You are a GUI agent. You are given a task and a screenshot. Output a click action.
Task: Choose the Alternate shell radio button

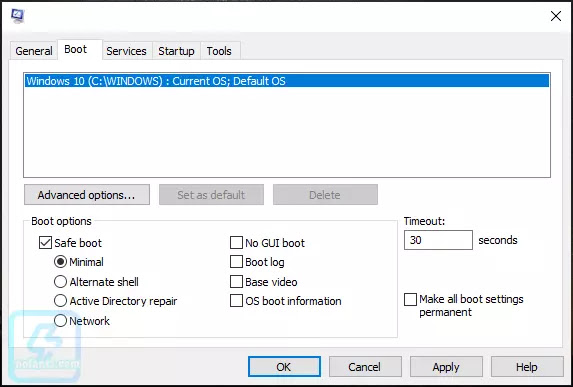click(x=60, y=282)
